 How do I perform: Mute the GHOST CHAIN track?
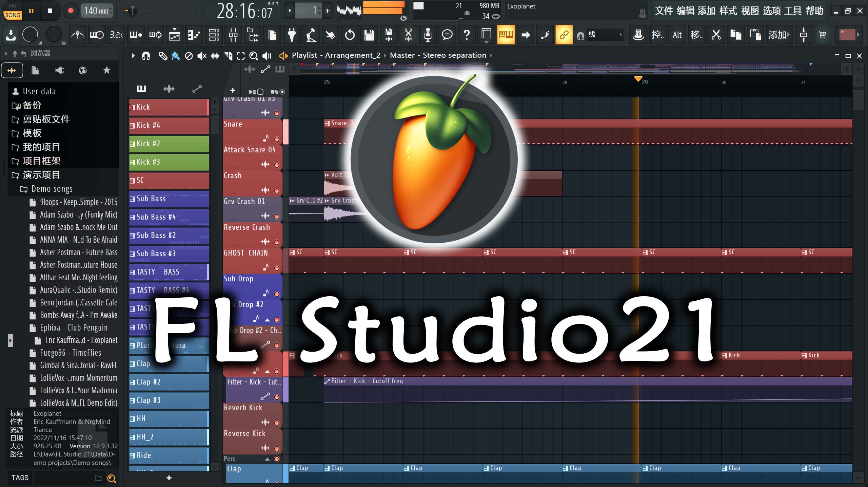[x=277, y=268]
